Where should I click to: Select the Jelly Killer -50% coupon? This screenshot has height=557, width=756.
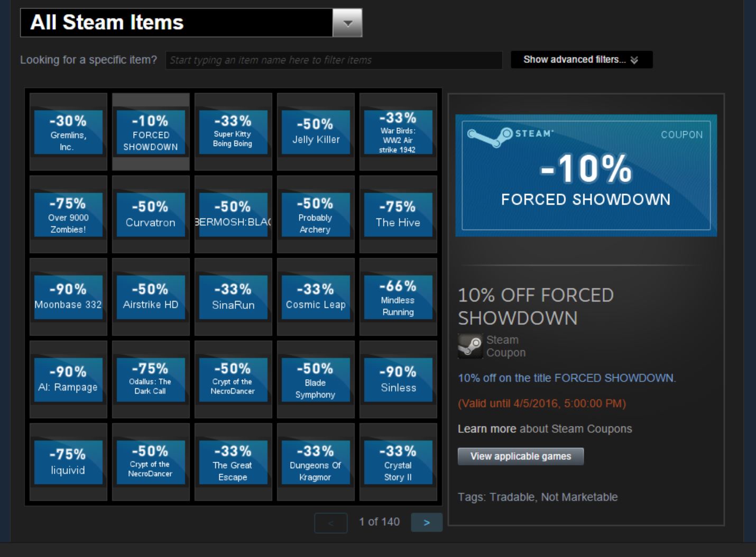tap(316, 132)
